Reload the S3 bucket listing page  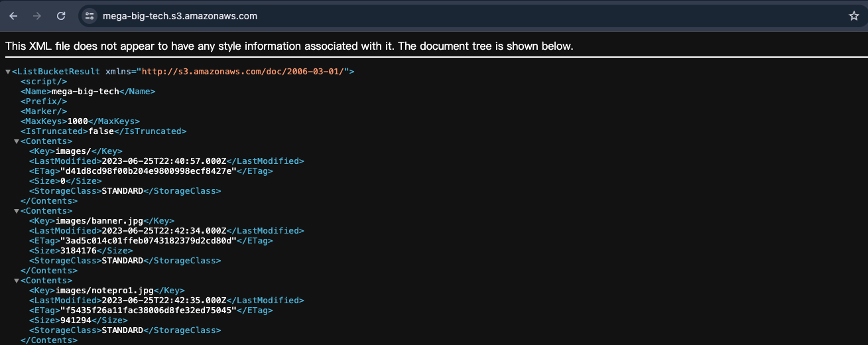(61, 16)
